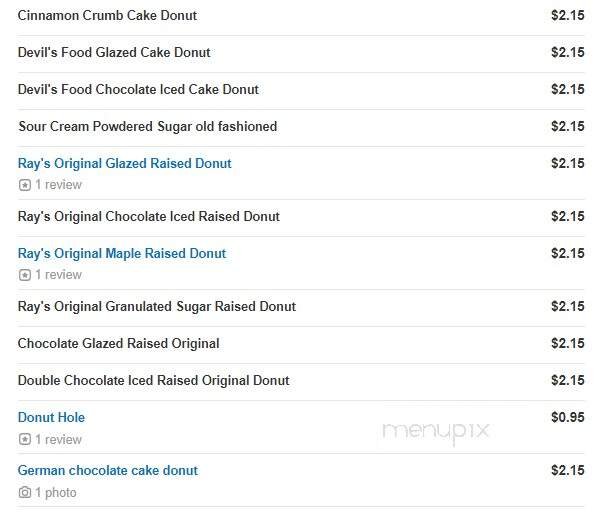The width and height of the screenshot is (615, 513).
Task: Select Devil's Food Glazed Cake Donut row
Action: click(x=114, y=52)
